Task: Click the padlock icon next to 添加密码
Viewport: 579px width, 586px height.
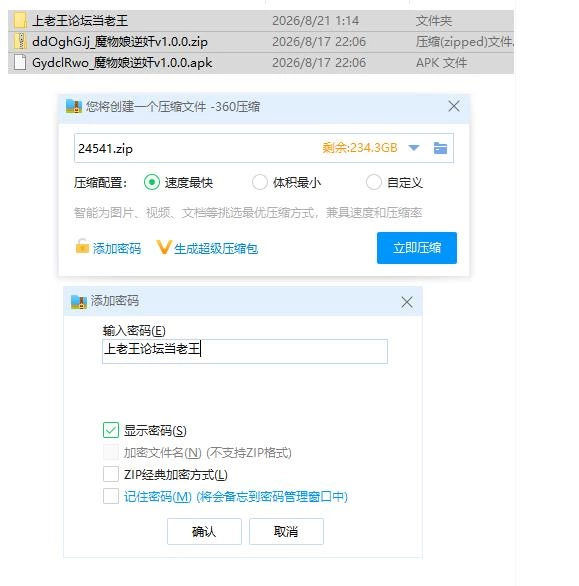Action: click(82, 247)
